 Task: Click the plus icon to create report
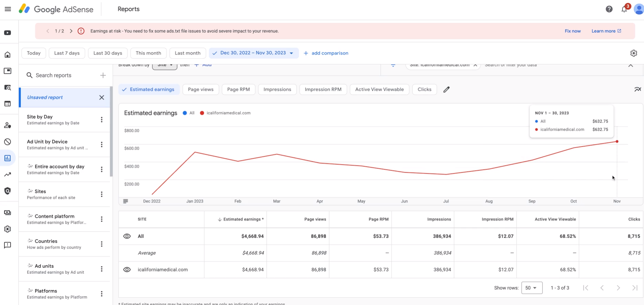tap(103, 75)
